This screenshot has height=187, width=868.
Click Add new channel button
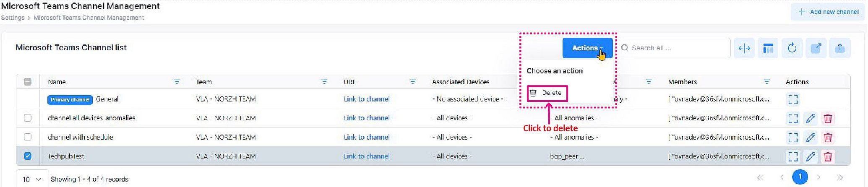[829, 12]
